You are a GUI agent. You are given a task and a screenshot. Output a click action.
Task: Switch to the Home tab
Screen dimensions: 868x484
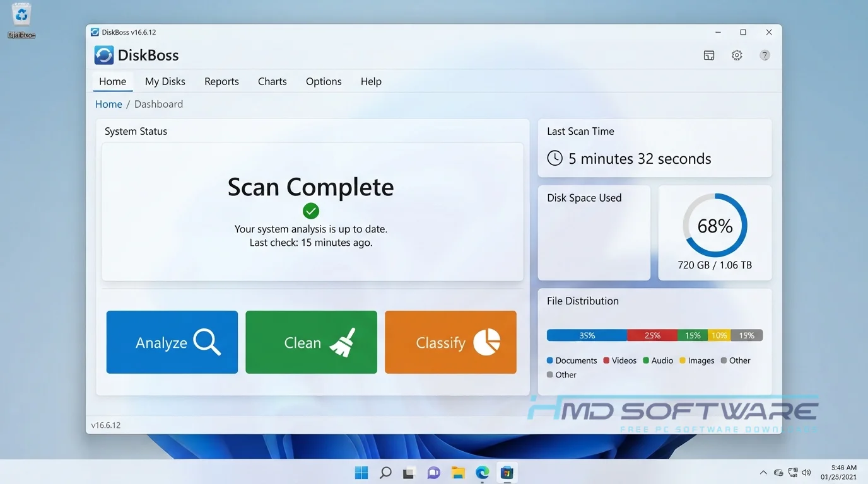click(x=112, y=81)
